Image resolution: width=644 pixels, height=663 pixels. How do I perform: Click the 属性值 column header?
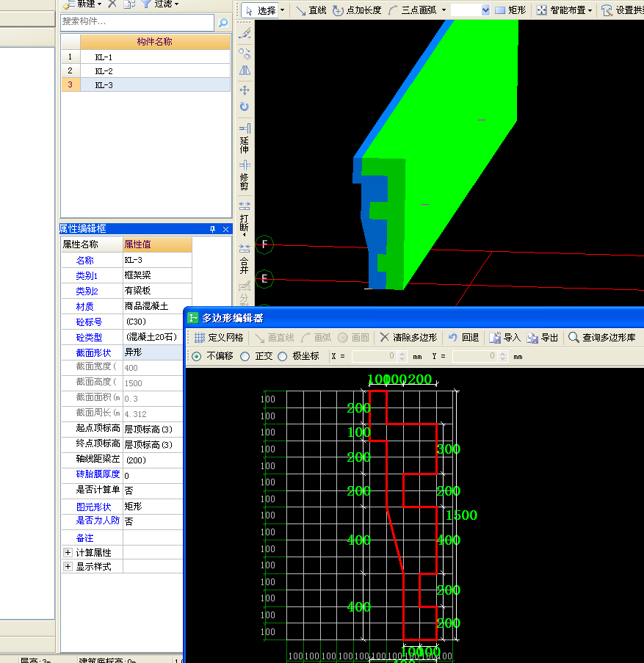coord(157,244)
